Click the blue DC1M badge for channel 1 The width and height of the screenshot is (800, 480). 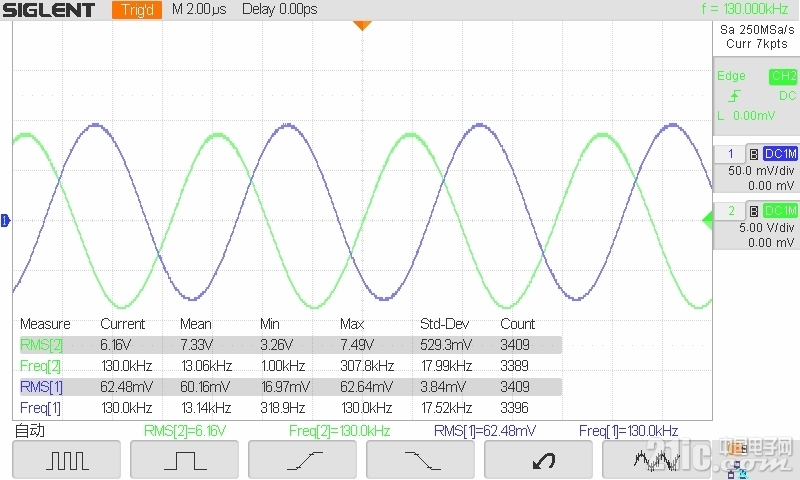pyautogui.click(x=780, y=154)
